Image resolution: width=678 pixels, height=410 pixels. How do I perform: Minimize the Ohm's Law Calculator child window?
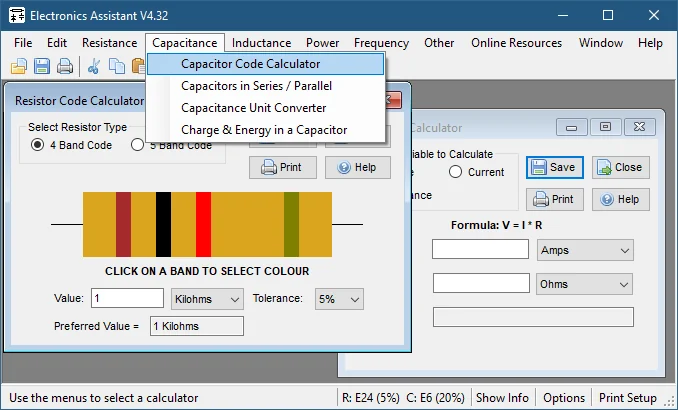coord(572,127)
